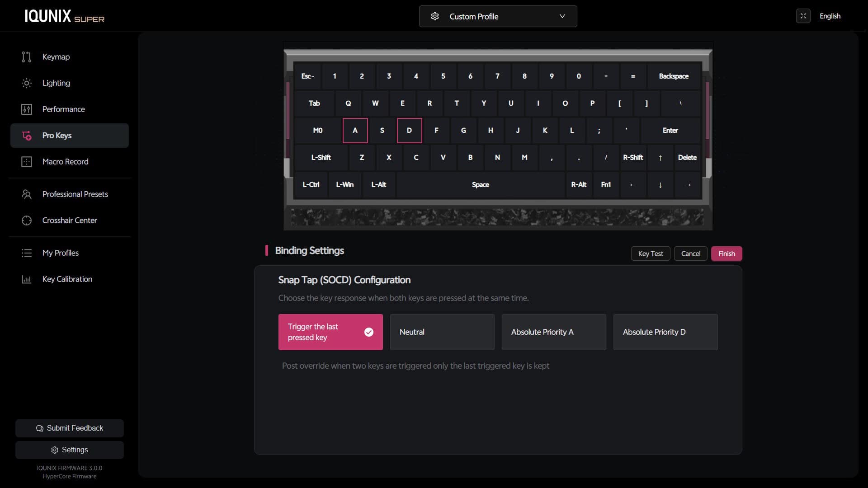Click the Lighting sun icon
This screenshot has height=488, width=868.
click(27, 83)
